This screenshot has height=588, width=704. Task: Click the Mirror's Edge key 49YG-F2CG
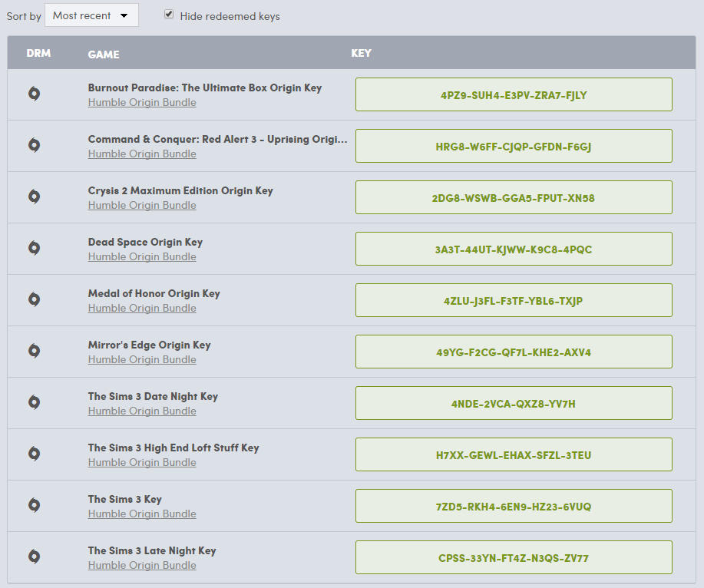[514, 352]
